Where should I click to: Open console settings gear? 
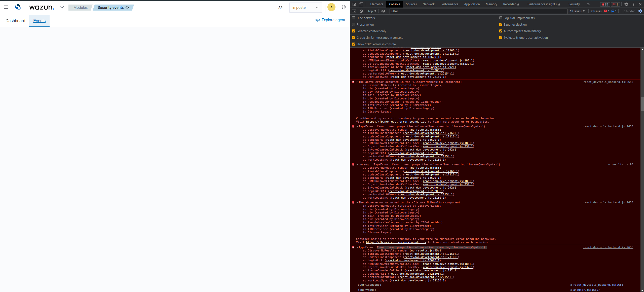(x=640, y=11)
